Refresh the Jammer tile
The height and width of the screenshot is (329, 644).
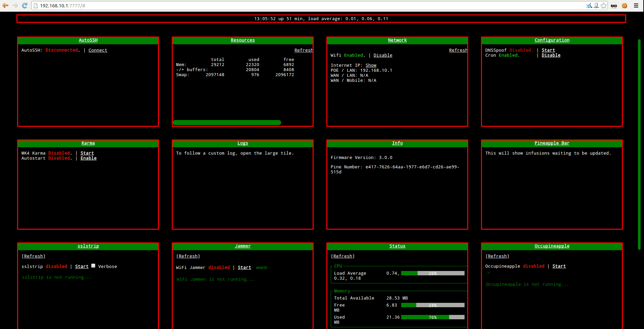click(188, 256)
